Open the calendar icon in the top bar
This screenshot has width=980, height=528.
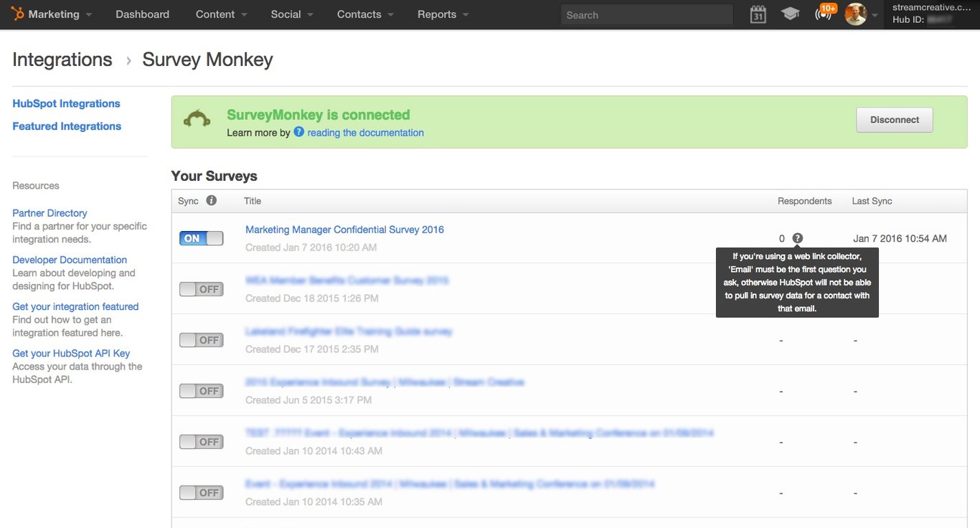tap(757, 14)
